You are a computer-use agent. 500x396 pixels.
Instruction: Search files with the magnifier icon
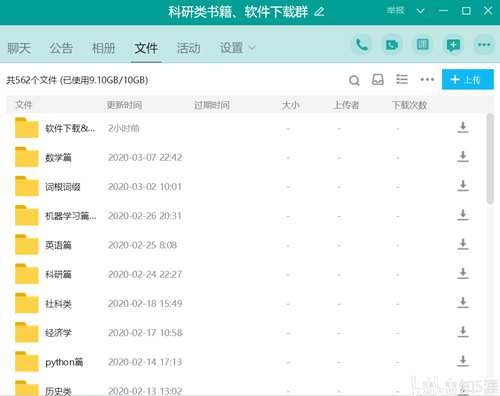[354, 80]
